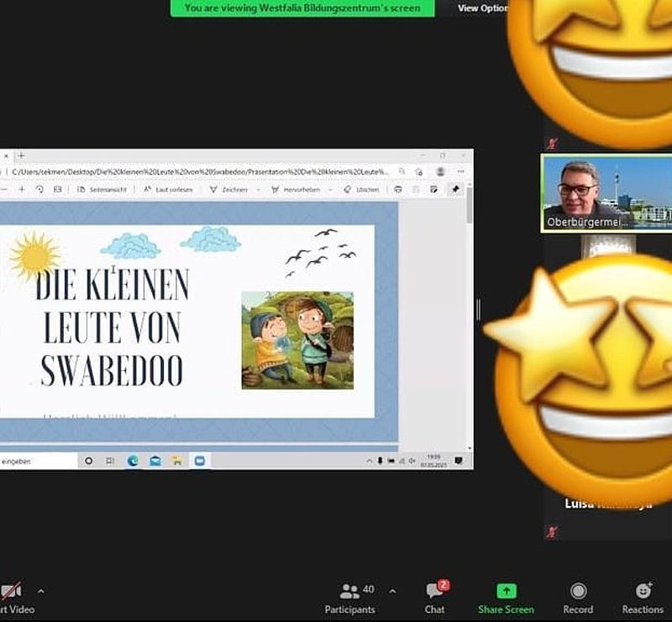Screen dimensions: 672x622
Task: Expand the video options arrow beside Start Video
Action: point(41,591)
